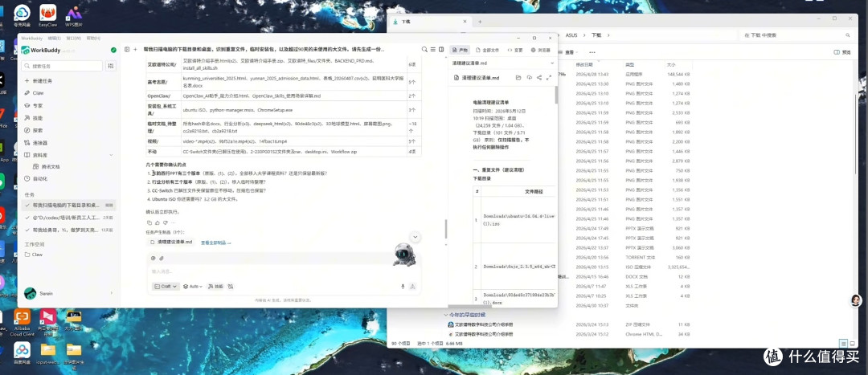Give the reply a thumbs down
Screen dimensions: 868x375
tap(165, 222)
